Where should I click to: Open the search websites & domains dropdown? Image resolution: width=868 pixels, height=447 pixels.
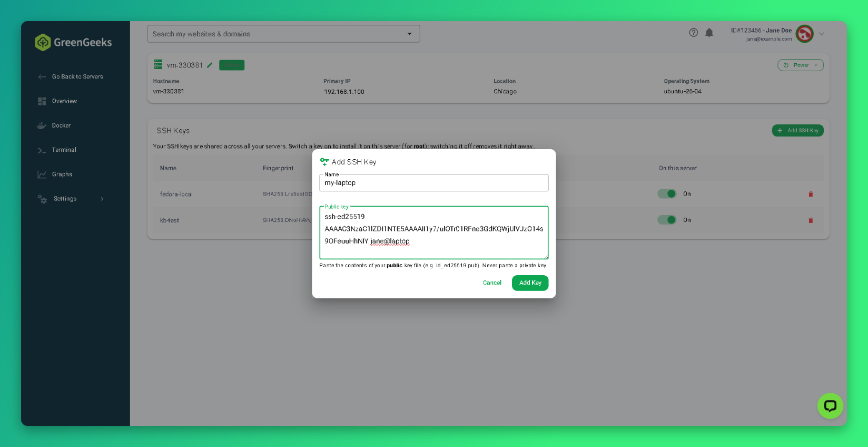click(409, 34)
